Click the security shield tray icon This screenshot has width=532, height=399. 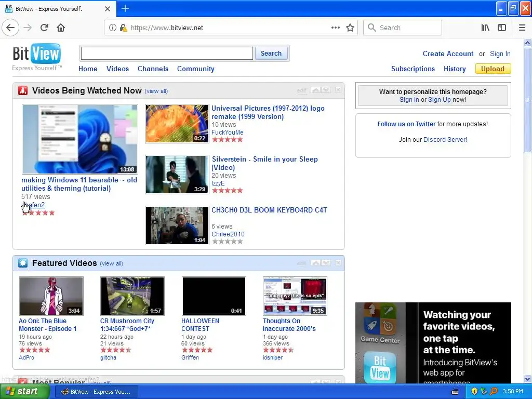click(474, 392)
